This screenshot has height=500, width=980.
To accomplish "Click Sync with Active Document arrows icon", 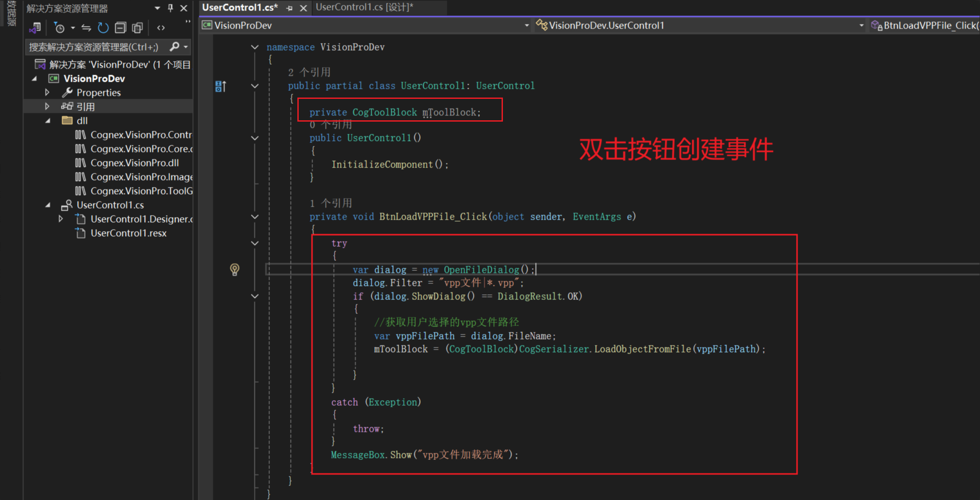I will click(86, 28).
